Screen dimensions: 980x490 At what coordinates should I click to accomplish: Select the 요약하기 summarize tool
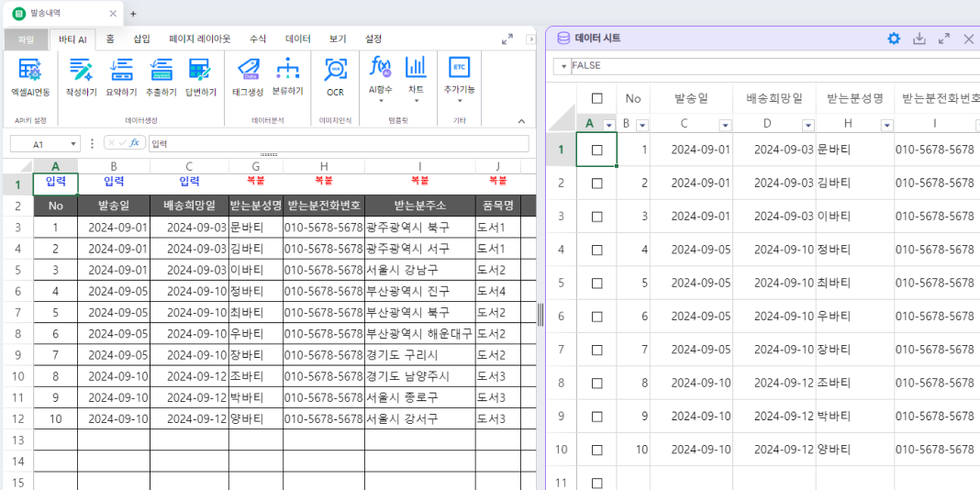(x=121, y=77)
